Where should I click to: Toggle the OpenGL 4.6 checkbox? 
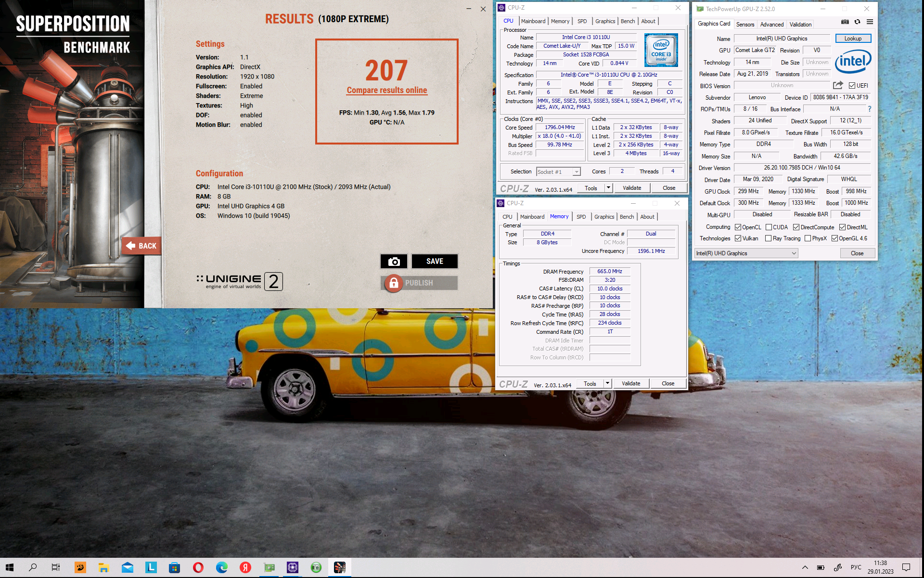(x=834, y=238)
